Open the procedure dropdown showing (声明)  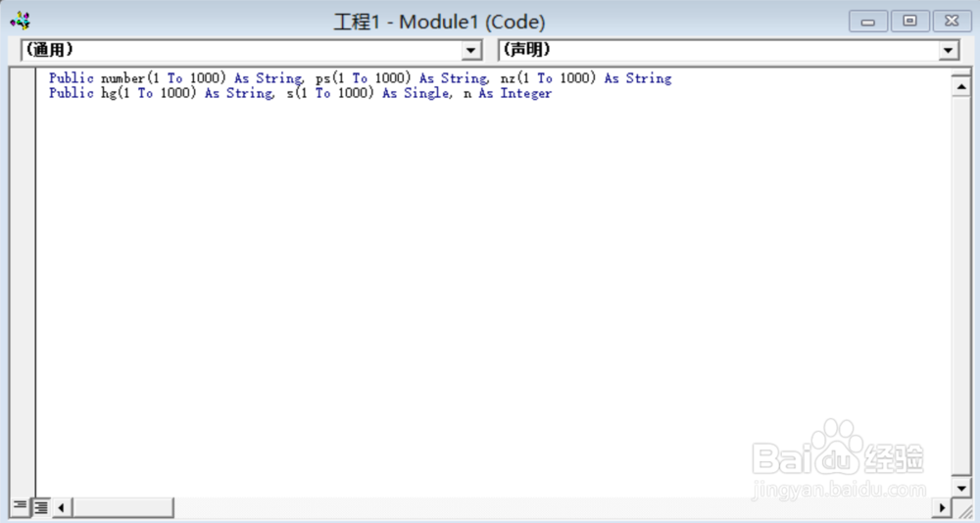click(948, 51)
